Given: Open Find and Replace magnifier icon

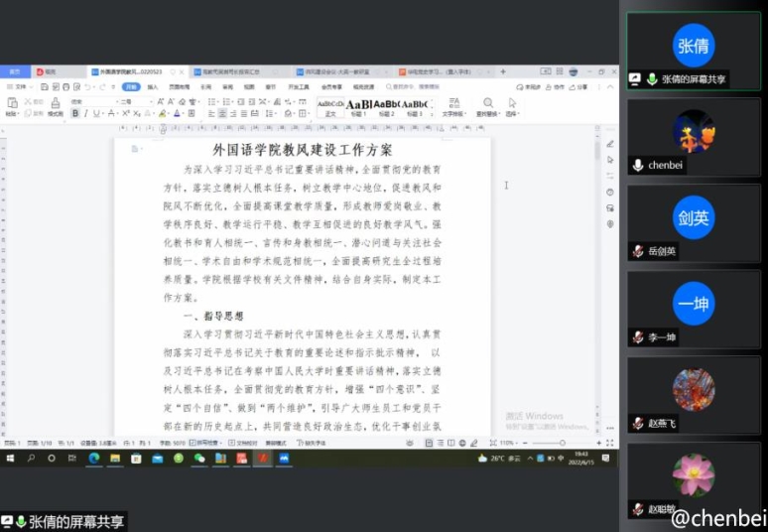Looking at the screenshot, I should 487,103.
